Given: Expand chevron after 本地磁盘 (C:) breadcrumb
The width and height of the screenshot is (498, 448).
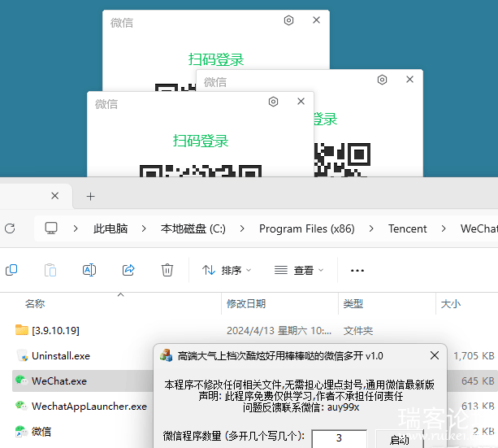Looking at the screenshot, I should (x=242, y=228).
